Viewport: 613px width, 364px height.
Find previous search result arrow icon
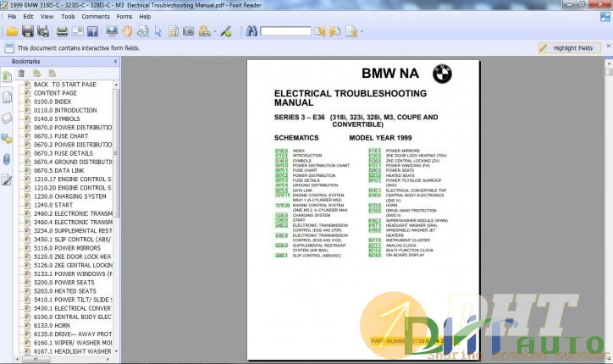(x=320, y=31)
